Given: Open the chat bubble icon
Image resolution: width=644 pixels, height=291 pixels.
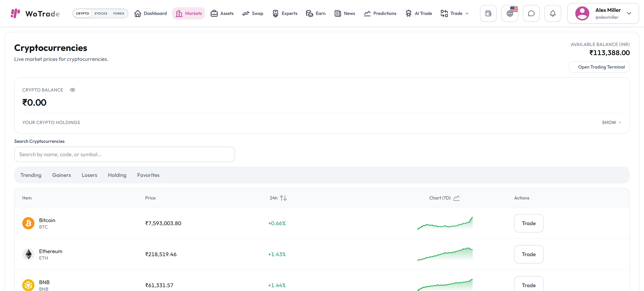Looking at the screenshot, I should click(x=531, y=13).
